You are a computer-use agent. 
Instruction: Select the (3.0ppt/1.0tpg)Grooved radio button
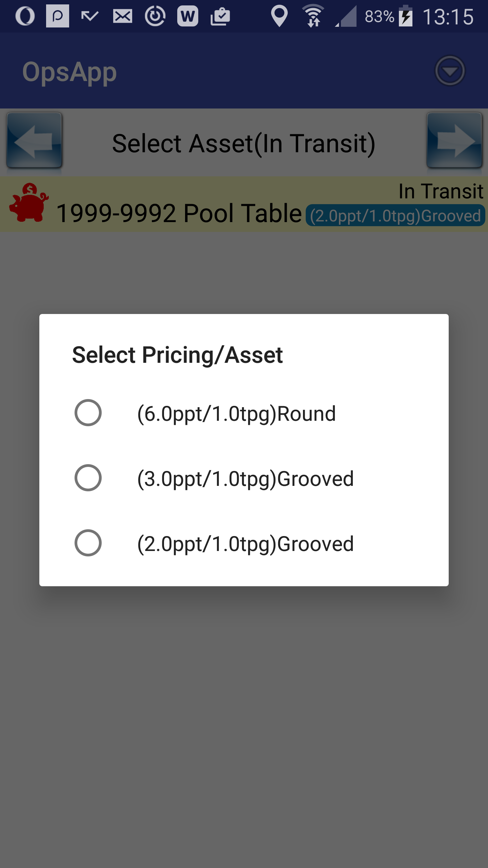click(x=88, y=478)
